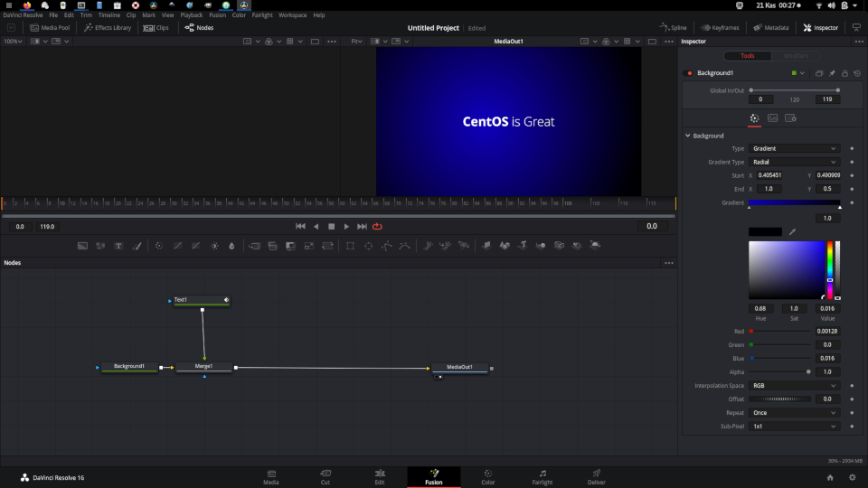Add a Rectangle mask tool
This screenshot has height=488, width=868.
[x=351, y=246]
